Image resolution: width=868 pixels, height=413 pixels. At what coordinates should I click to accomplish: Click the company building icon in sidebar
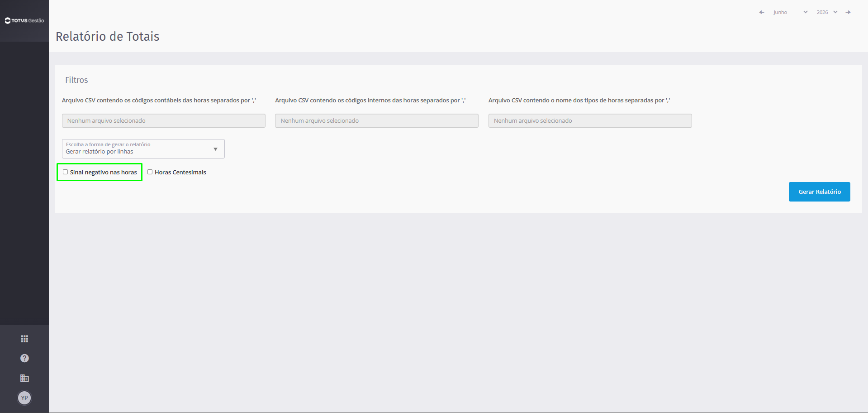24,378
